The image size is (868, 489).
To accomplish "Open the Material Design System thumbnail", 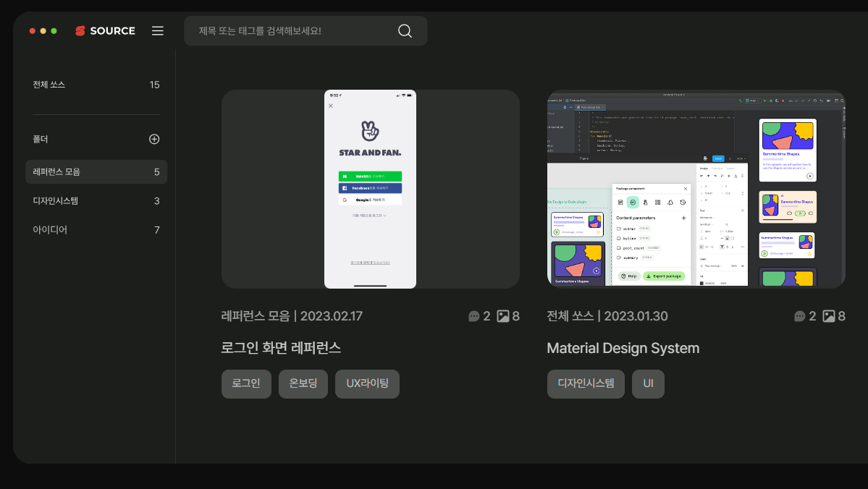I will [696, 190].
